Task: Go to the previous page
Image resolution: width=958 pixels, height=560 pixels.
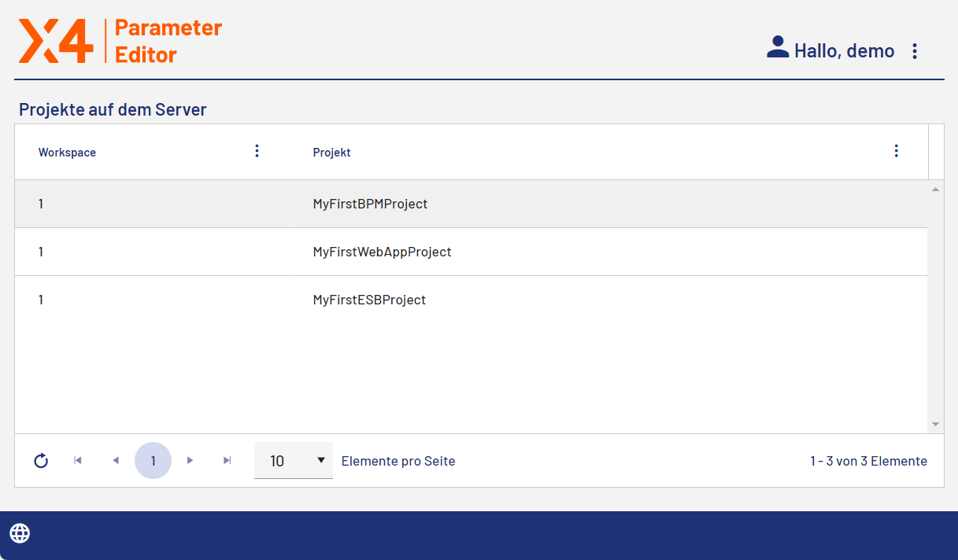Action: click(x=116, y=461)
